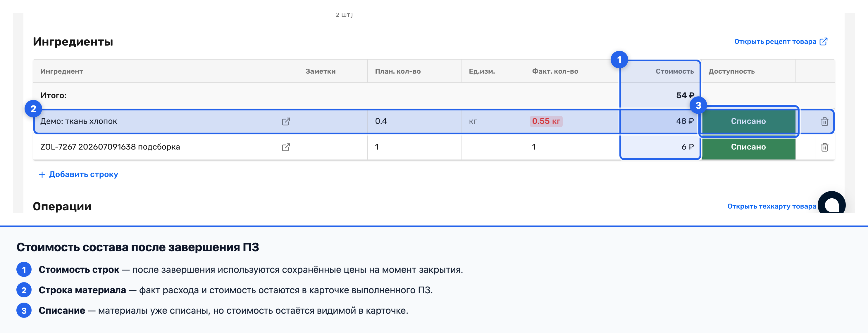The height and width of the screenshot is (333, 868).
Task: Click the red 0.55 кг actual quantity
Action: pos(546,121)
